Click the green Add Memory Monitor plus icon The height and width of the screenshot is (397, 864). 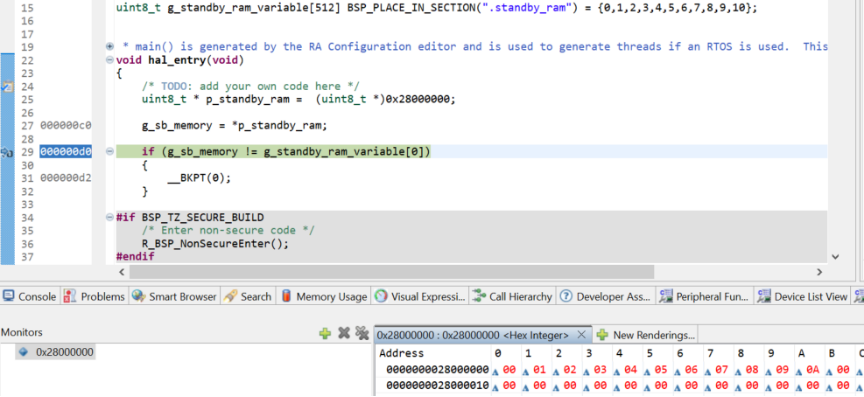click(x=325, y=333)
